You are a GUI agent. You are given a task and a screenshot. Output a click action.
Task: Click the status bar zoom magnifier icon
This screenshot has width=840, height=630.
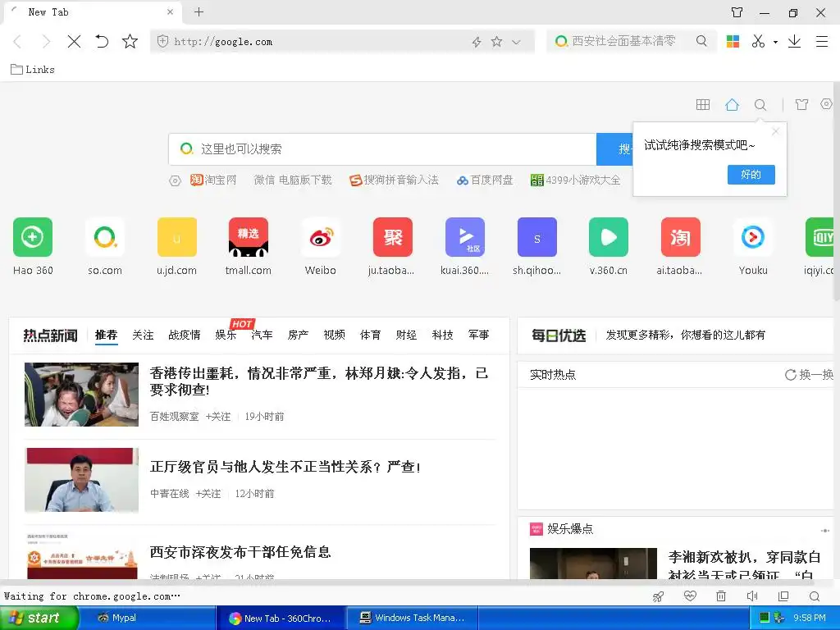tap(815, 596)
